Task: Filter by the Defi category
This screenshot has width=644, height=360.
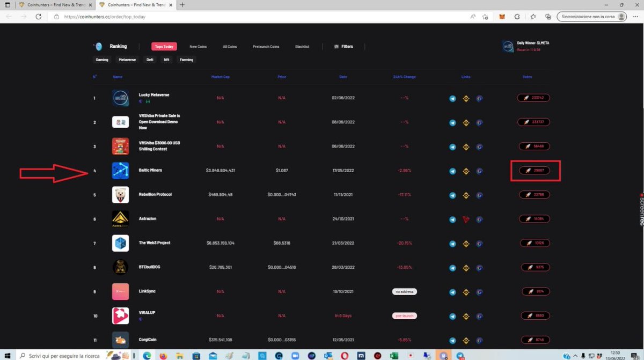Action: click(150, 60)
